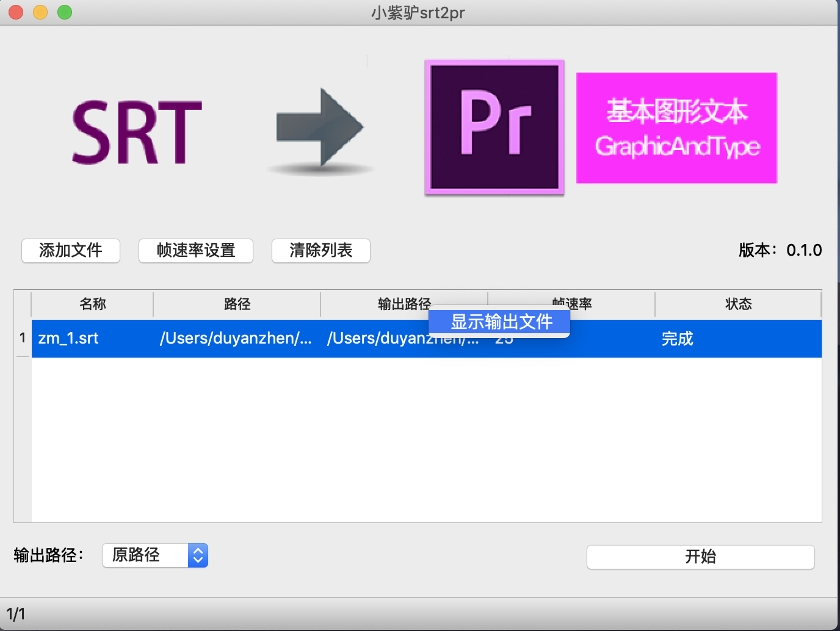Close the 小紫驴srt2pr window
The image size is (840, 631).
pyautogui.click(x=16, y=12)
